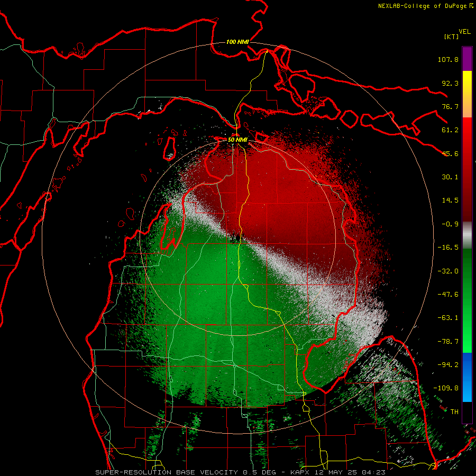Click the -32.0 legend value

click(x=448, y=271)
